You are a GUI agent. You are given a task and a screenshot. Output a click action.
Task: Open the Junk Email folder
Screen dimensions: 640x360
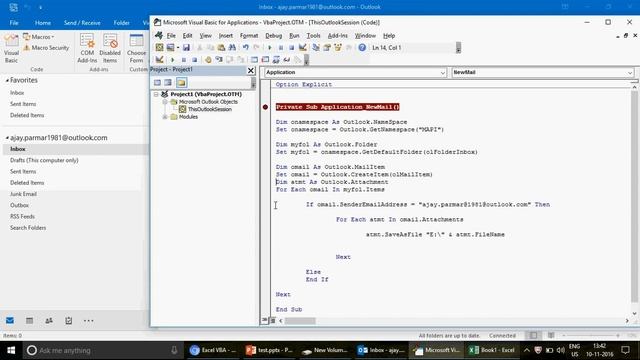tap(23, 194)
